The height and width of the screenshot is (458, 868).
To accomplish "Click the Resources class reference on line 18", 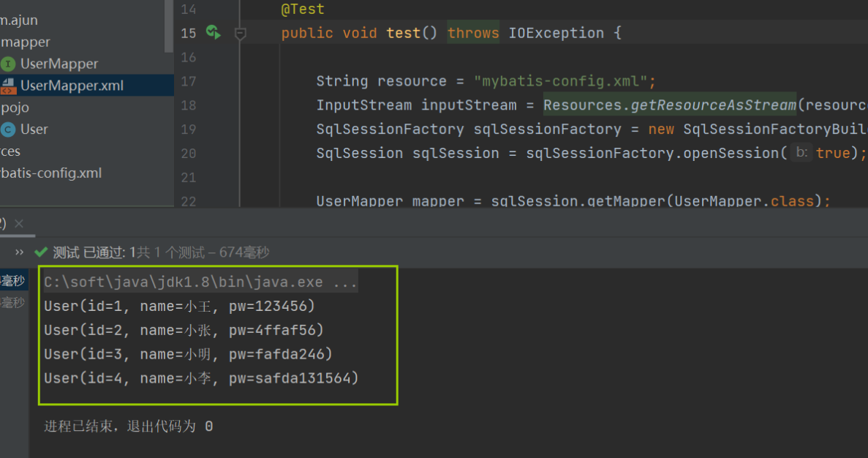I will coord(582,105).
